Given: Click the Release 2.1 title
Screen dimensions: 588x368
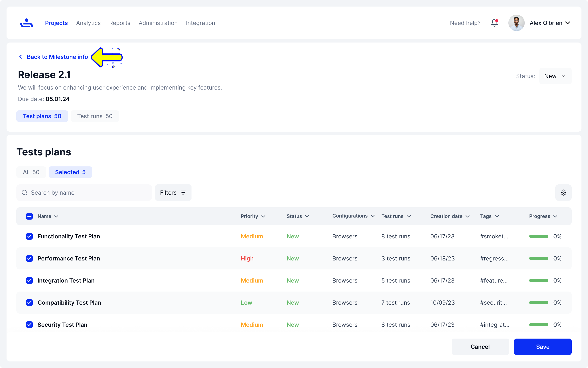Looking at the screenshot, I should point(44,74).
